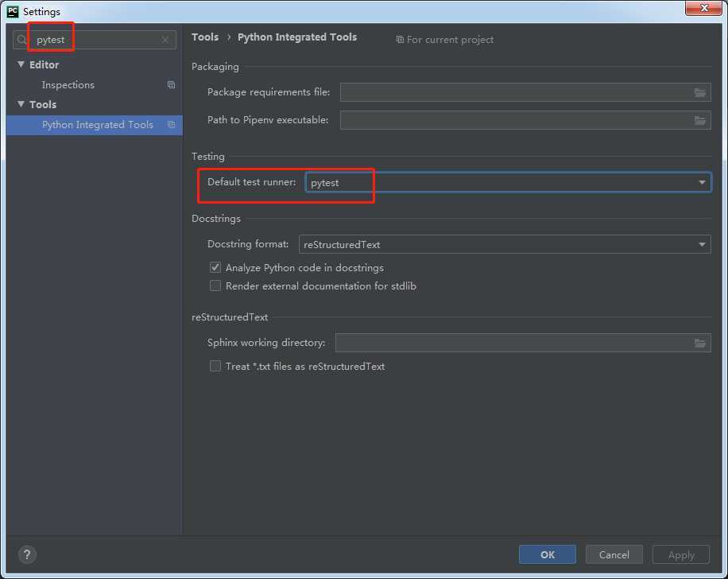The width and height of the screenshot is (728, 579).
Task: Click the Apply button
Action: click(x=681, y=554)
